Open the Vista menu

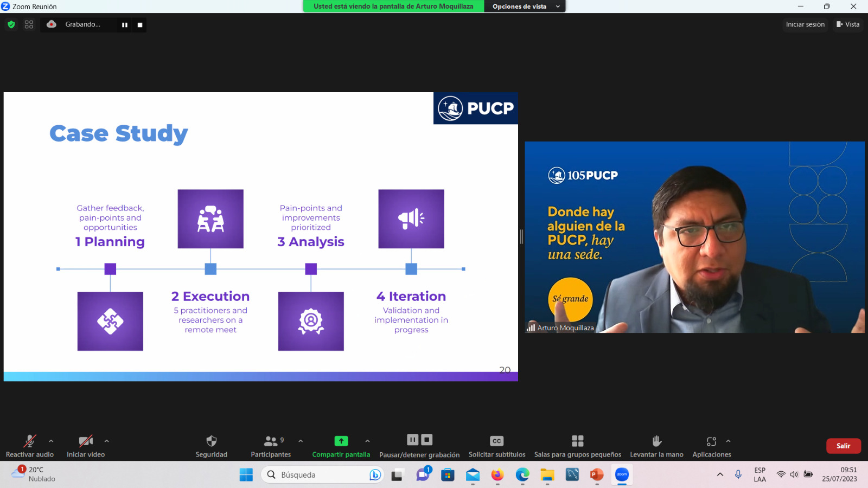[x=848, y=24]
